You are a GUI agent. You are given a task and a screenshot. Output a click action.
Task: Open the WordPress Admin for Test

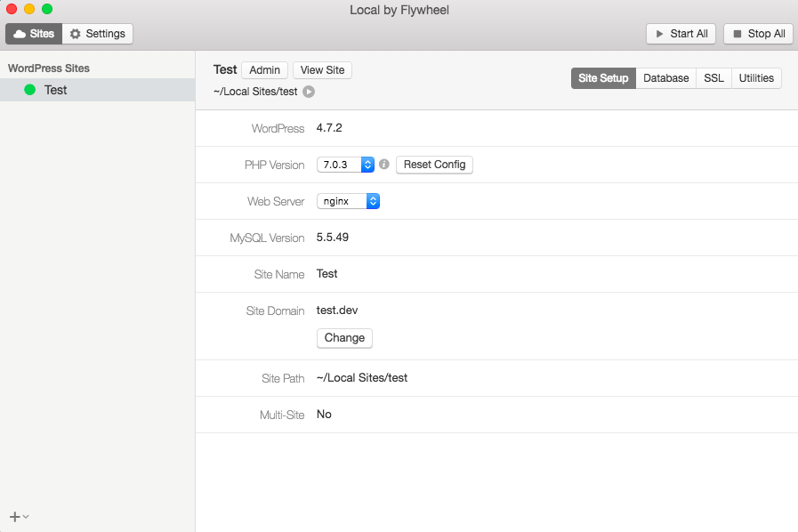pyautogui.click(x=264, y=69)
